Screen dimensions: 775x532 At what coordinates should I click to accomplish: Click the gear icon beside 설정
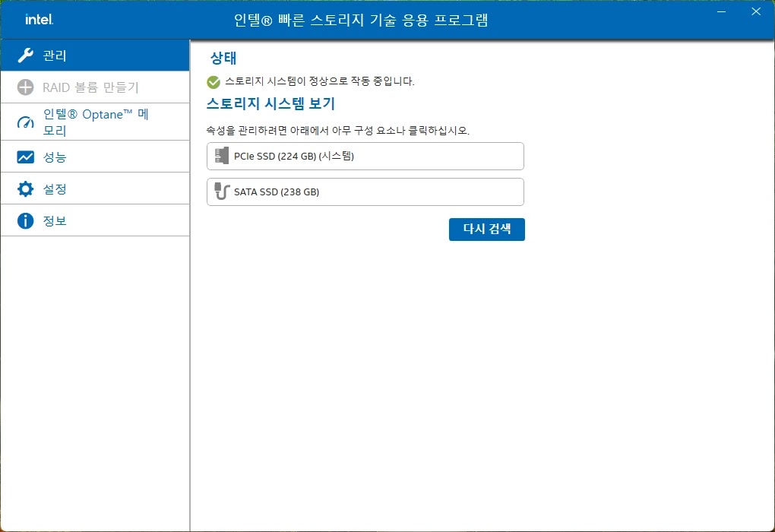(25, 189)
